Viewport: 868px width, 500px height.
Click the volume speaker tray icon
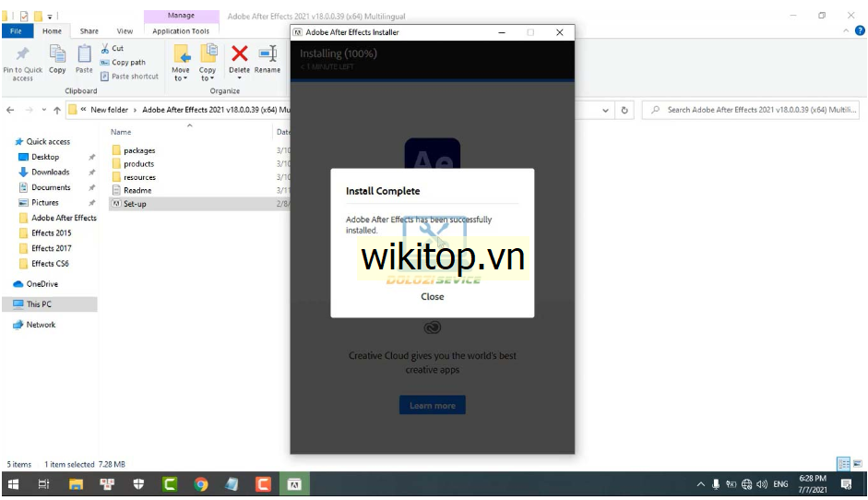pyautogui.click(x=762, y=484)
